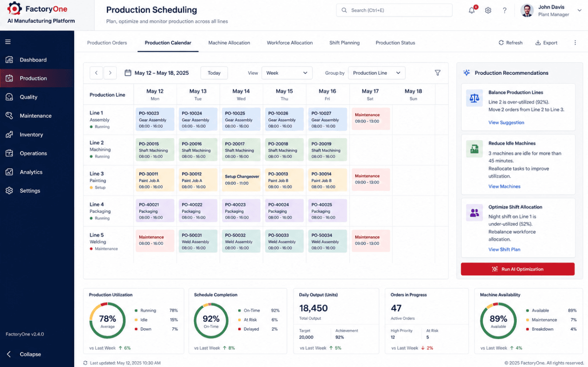Click the Settings gear icon in sidebar
This screenshot has height=367, width=588.
coord(9,191)
